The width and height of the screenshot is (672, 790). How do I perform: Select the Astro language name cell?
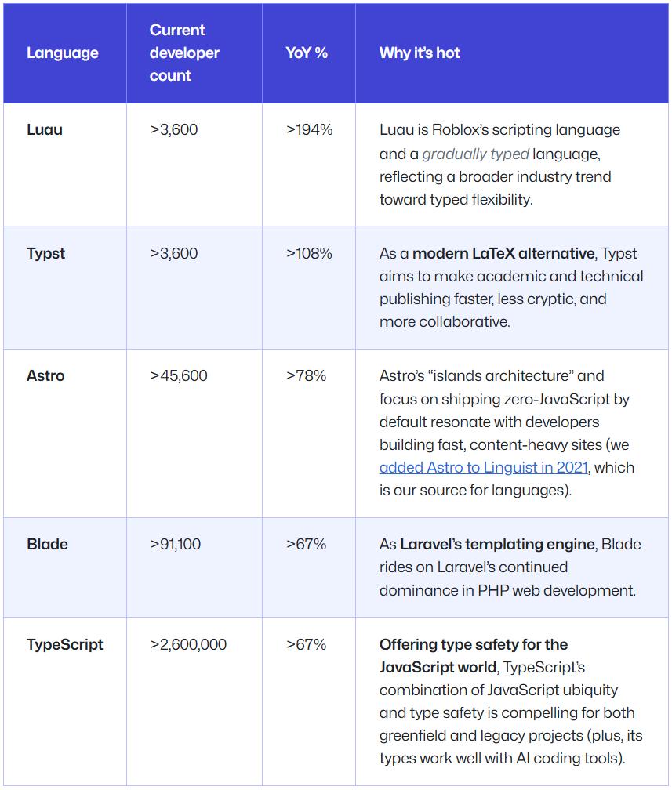tap(45, 376)
